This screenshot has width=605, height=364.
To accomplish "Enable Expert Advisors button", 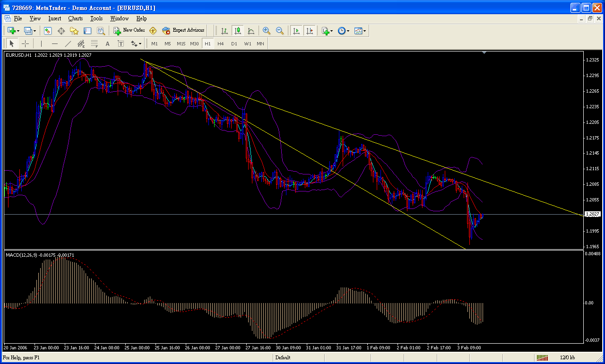I will point(183,31).
